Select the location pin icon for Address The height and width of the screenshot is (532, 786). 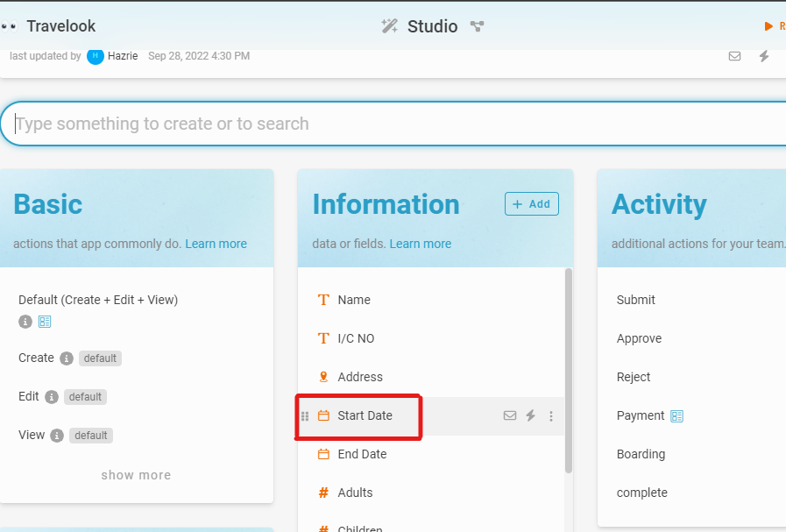click(322, 377)
